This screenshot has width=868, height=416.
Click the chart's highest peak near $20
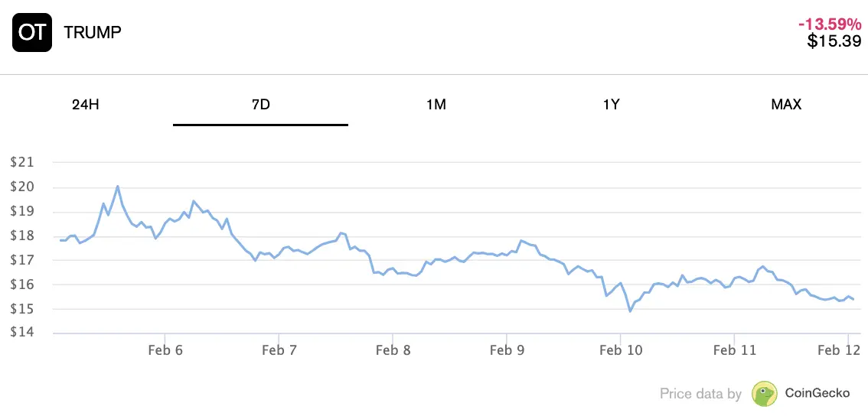pyautogui.click(x=118, y=186)
